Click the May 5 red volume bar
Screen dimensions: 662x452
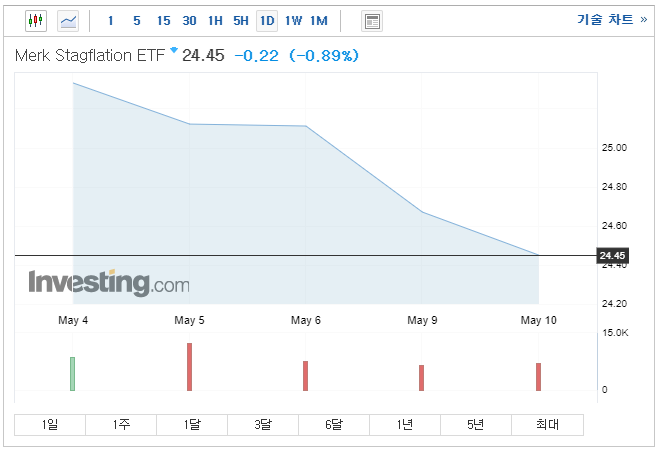[x=190, y=367]
